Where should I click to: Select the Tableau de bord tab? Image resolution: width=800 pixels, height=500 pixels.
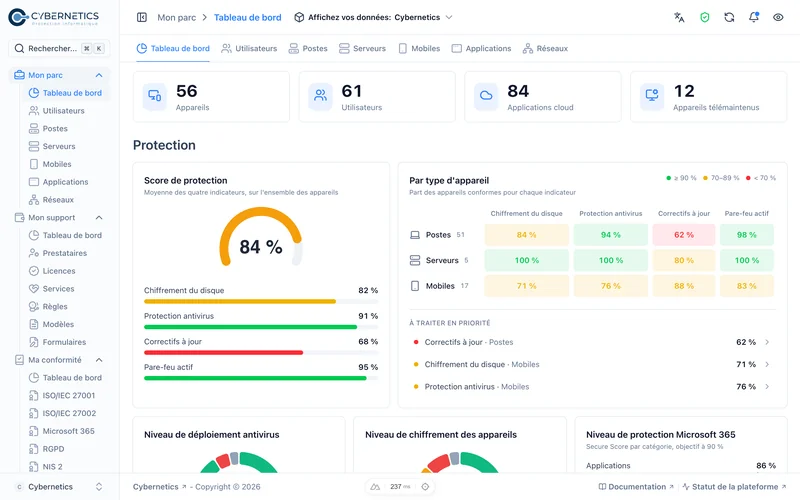[x=173, y=48]
